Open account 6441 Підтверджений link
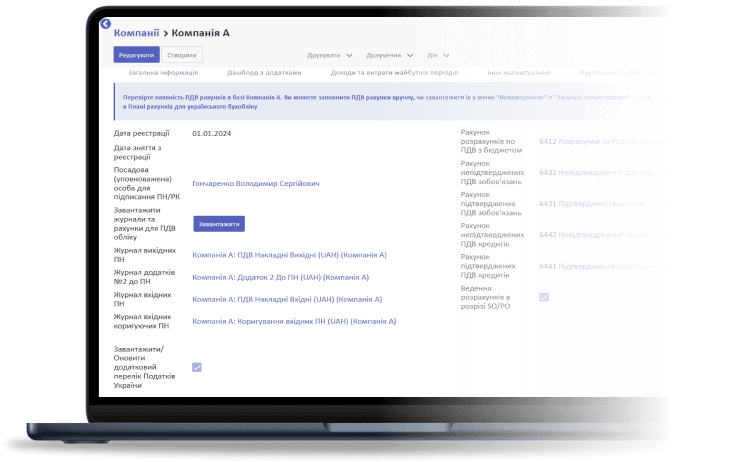This screenshot has width=752, height=462. (x=605, y=266)
